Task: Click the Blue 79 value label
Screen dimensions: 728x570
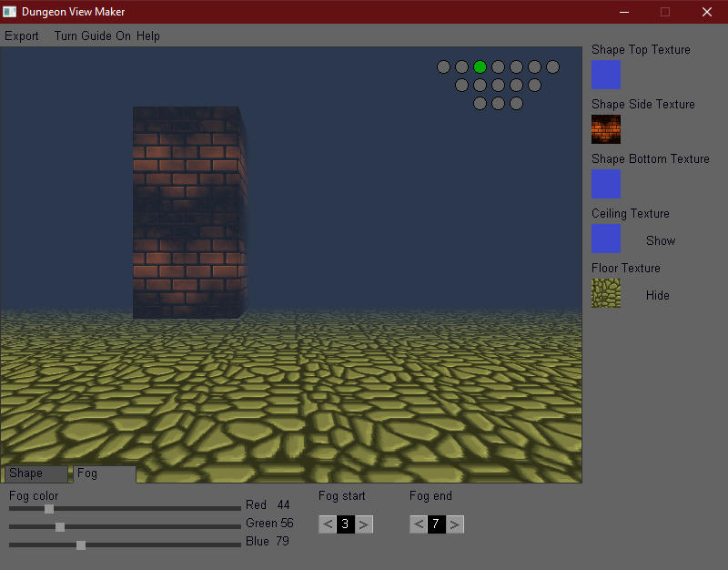Action: click(267, 541)
